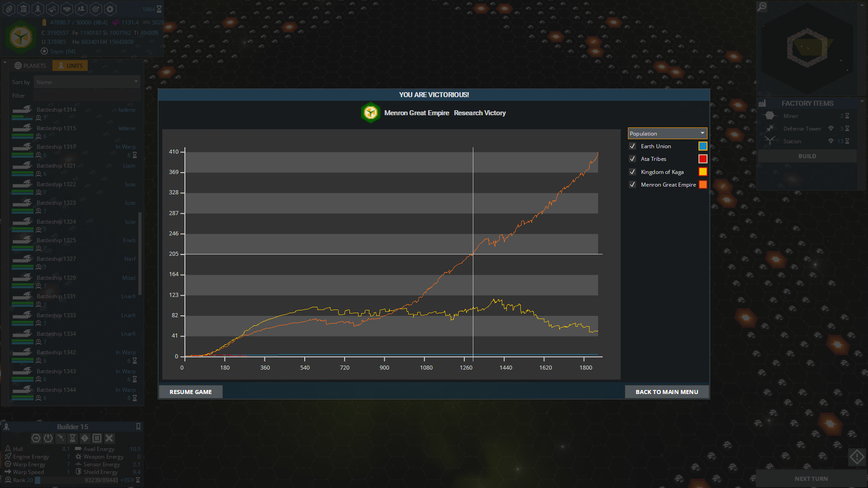Uncheck the Kingdom of Kaga series checkbox
868x488 pixels.
point(632,172)
